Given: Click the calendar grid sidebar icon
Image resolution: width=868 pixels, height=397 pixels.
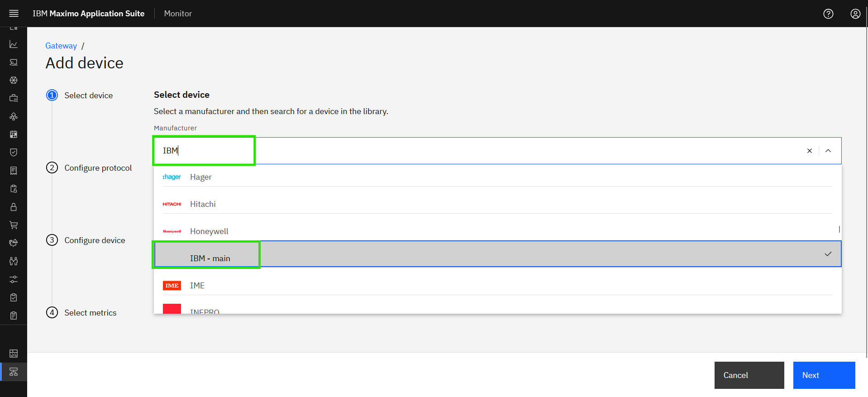Looking at the screenshot, I should point(14,134).
